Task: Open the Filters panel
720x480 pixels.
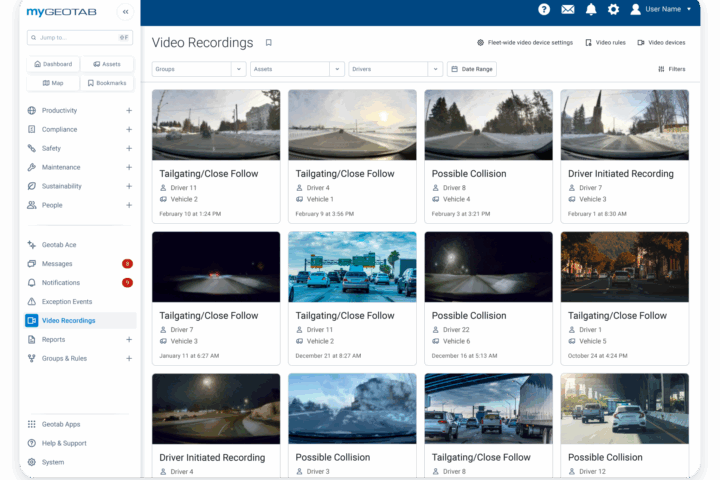Action: [672, 69]
